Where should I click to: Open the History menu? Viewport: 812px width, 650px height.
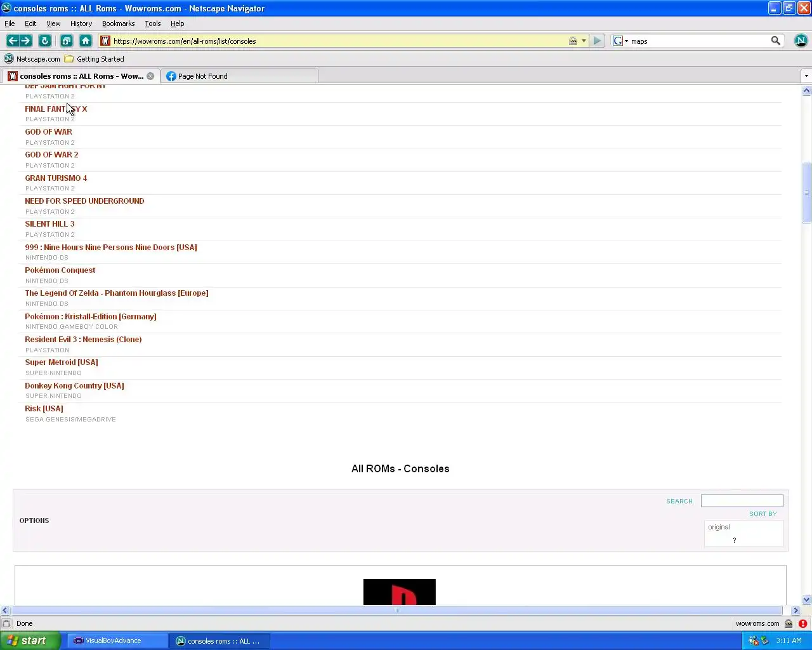pos(81,23)
